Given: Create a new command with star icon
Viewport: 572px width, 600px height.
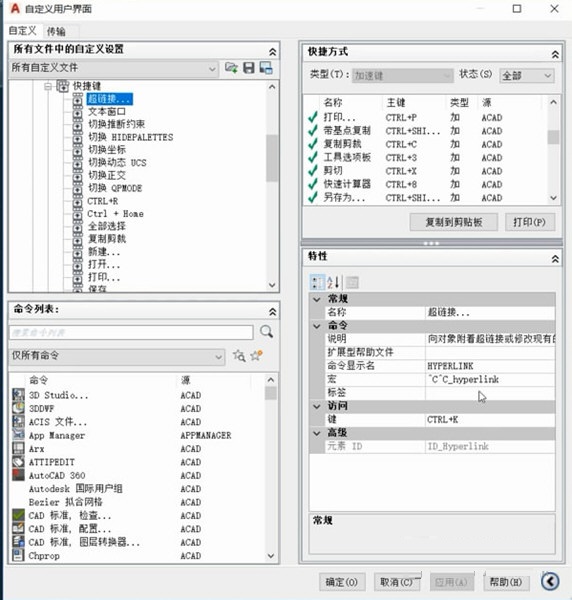Looking at the screenshot, I should coord(257,355).
